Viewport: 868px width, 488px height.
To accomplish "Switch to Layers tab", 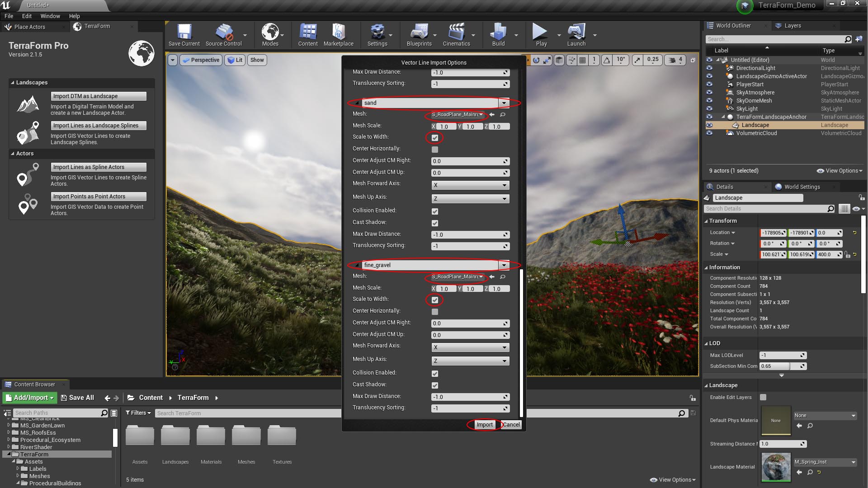I will 793,26.
